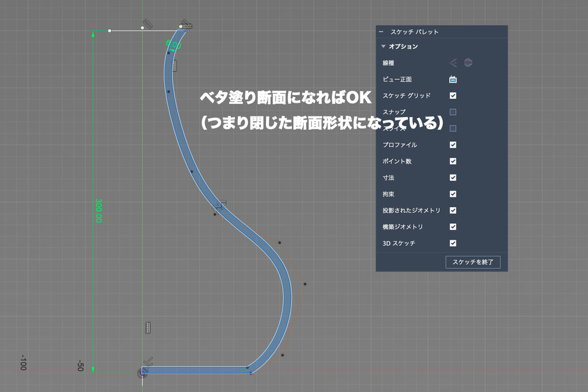Click the construction line type icon
Screen dimensions: 588x392
(453, 63)
